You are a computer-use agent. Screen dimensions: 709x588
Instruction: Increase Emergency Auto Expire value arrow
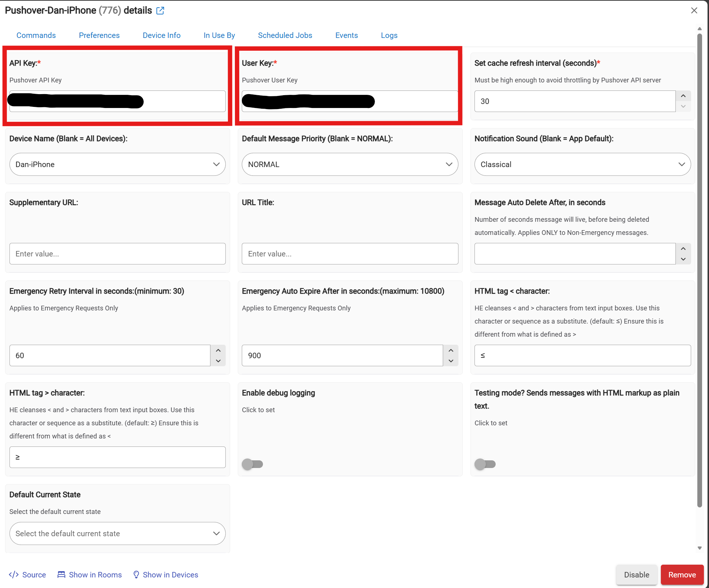tap(451, 350)
